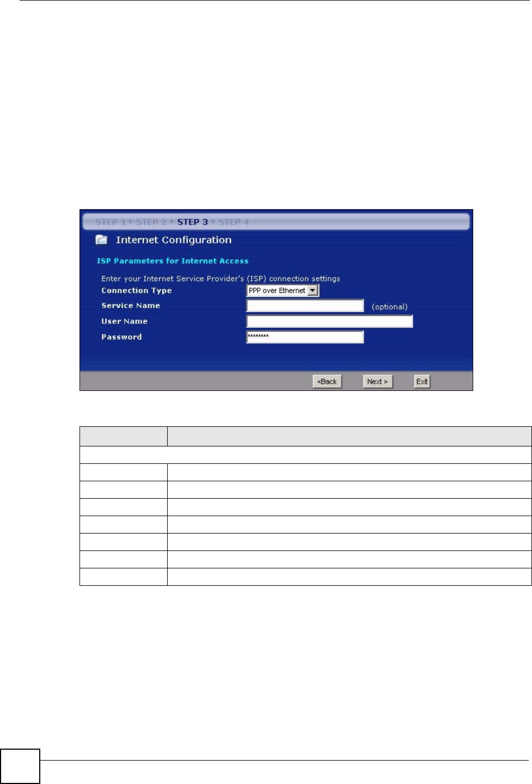Click the "Service Name" label

(131, 306)
